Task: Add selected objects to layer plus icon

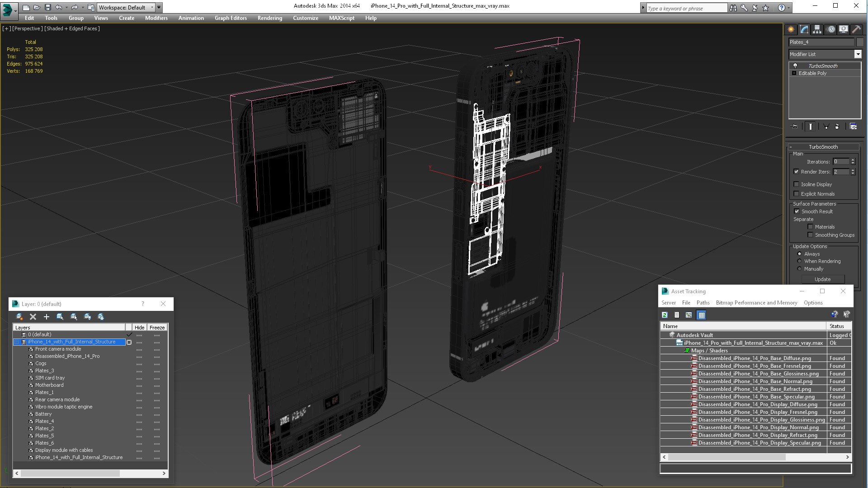Action: coord(46,317)
